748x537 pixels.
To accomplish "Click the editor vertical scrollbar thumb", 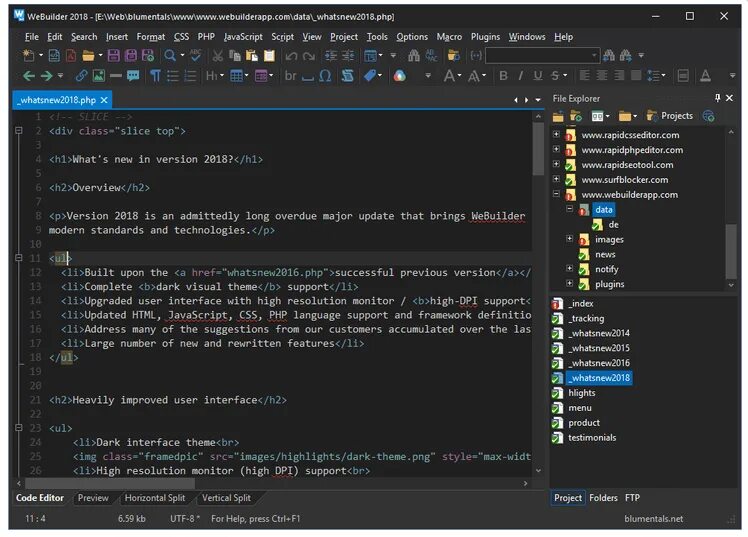I will (538, 149).
